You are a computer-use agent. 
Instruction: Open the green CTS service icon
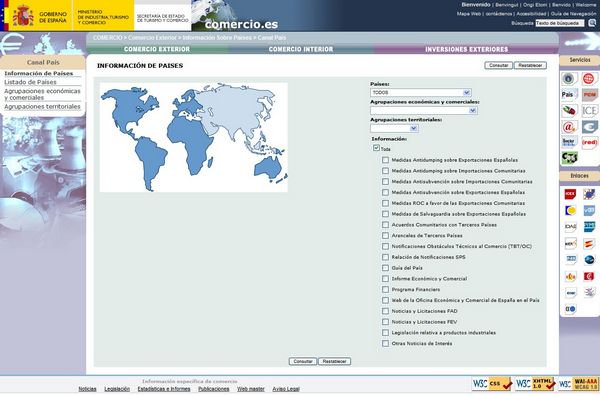(x=569, y=157)
